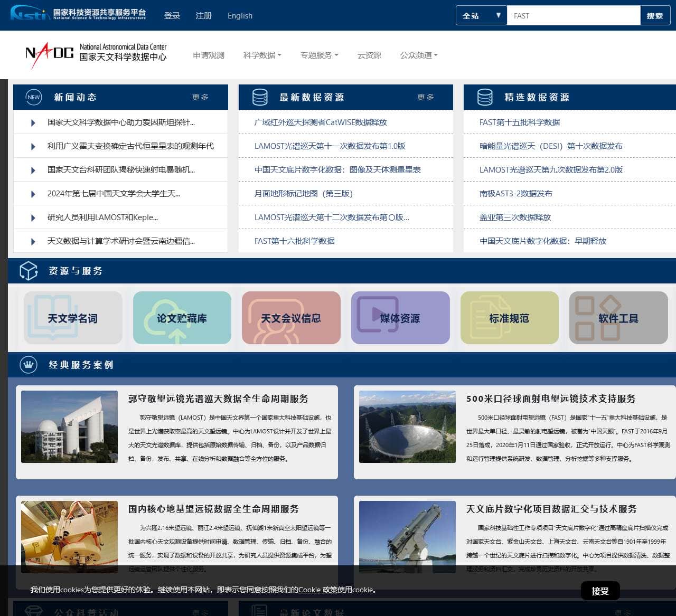Open 广域红外巡天探测者CatWISE数据释放 link
Screen dimensions: 676x616
click(321, 122)
